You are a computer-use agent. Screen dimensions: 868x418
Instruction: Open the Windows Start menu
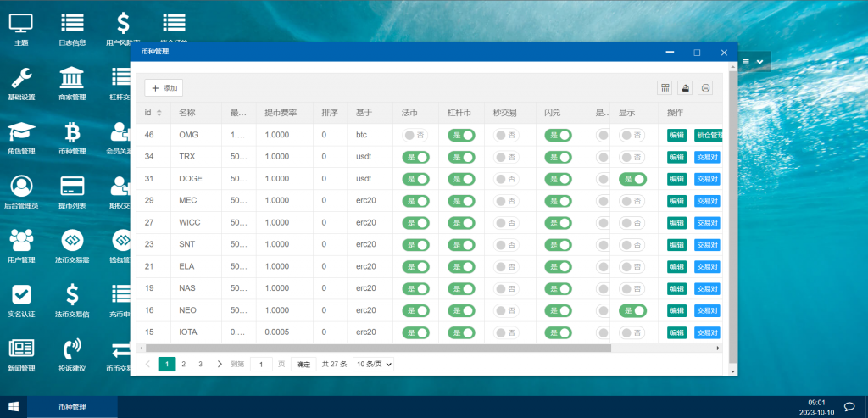pyautogui.click(x=14, y=407)
